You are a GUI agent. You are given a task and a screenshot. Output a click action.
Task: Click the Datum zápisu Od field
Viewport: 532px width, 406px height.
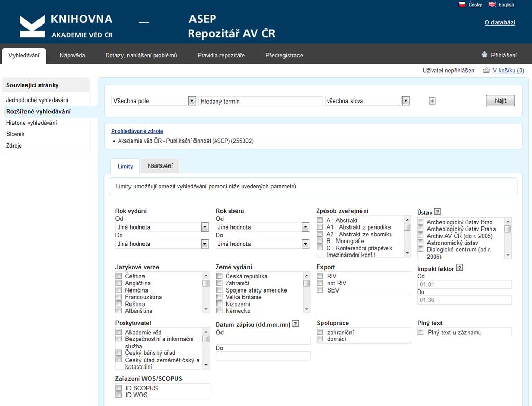coord(263,340)
